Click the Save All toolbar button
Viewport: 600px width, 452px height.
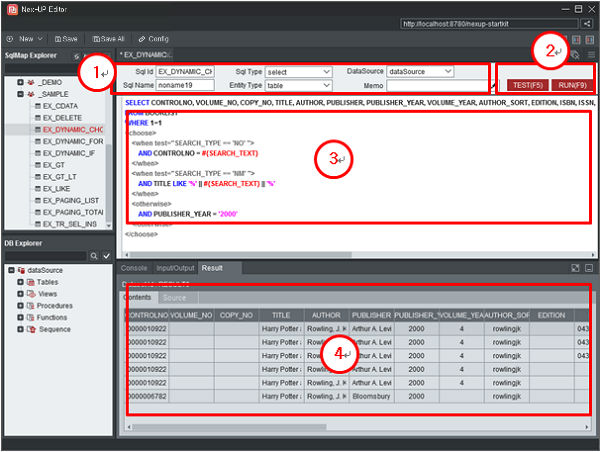tap(109, 39)
